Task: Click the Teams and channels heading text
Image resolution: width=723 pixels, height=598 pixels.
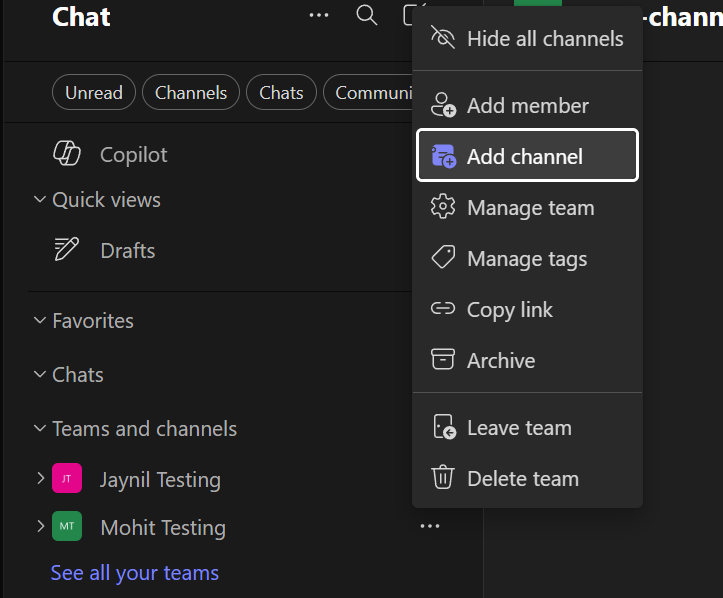Action: pyautogui.click(x=145, y=428)
